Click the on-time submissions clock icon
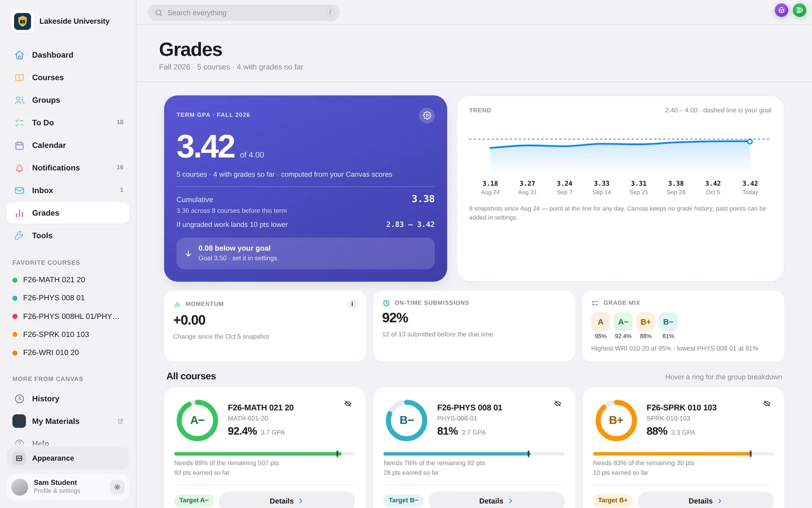 point(386,303)
